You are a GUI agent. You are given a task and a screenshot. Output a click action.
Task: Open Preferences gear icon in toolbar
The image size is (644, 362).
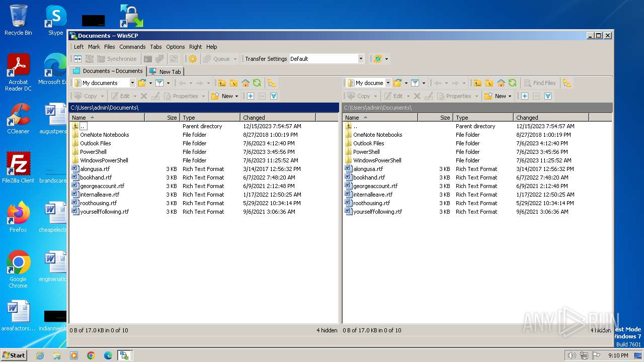[x=193, y=59]
